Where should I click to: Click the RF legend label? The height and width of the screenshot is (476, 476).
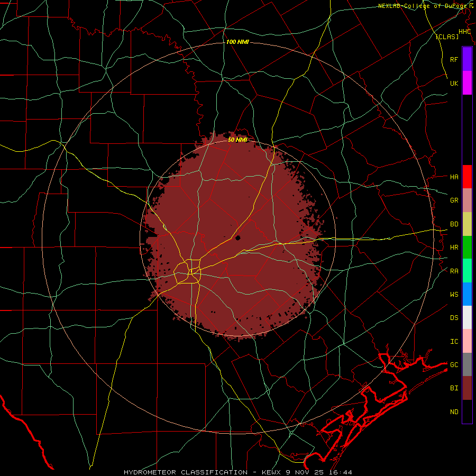coord(454,59)
